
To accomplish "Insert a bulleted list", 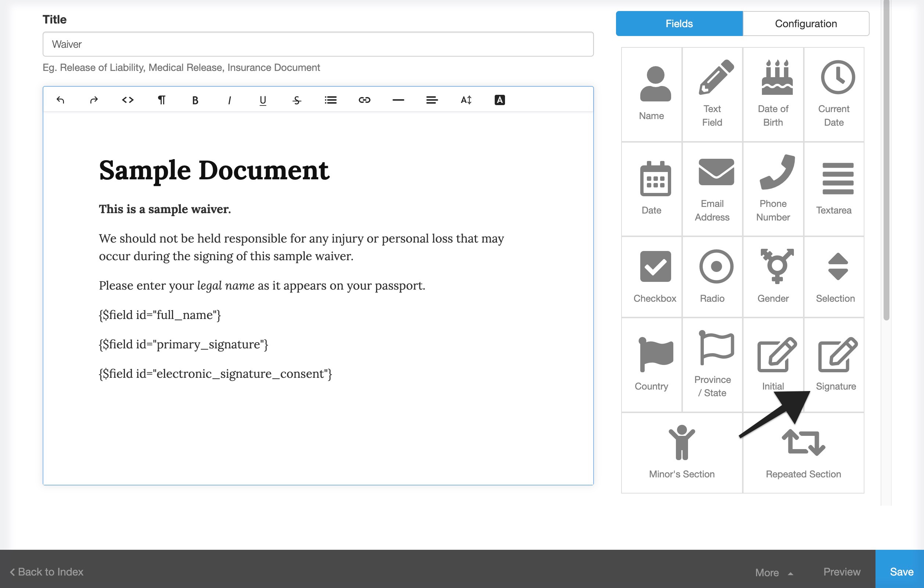I will tap(330, 100).
